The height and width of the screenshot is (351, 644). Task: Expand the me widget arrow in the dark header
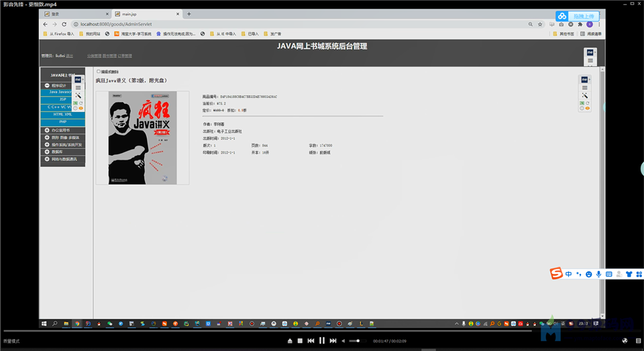click(x=595, y=52)
